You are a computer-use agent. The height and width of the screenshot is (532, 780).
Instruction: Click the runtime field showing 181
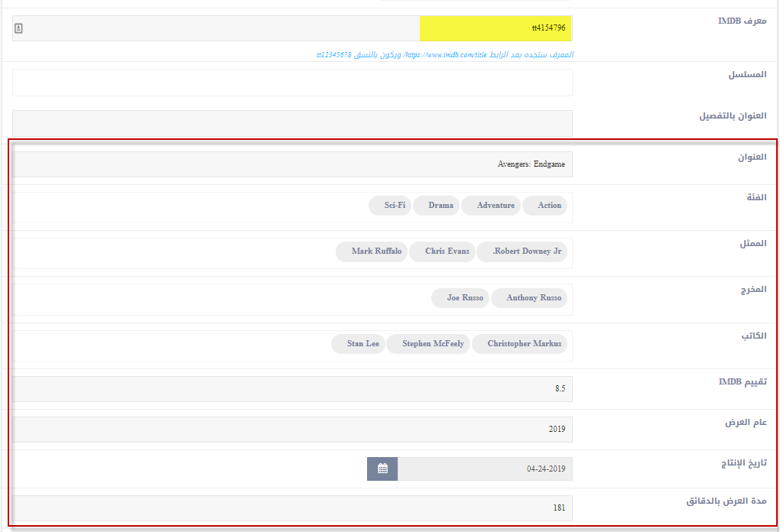pos(292,508)
